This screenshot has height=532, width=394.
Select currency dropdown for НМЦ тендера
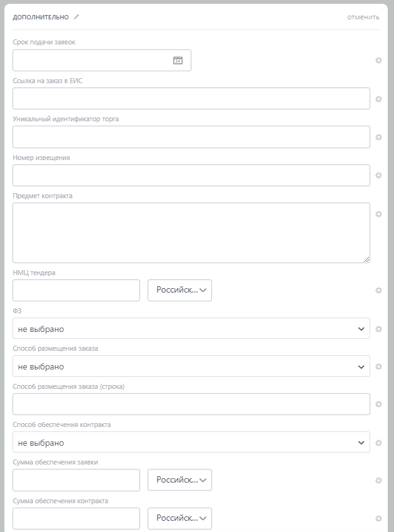click(x=179, y=290)
